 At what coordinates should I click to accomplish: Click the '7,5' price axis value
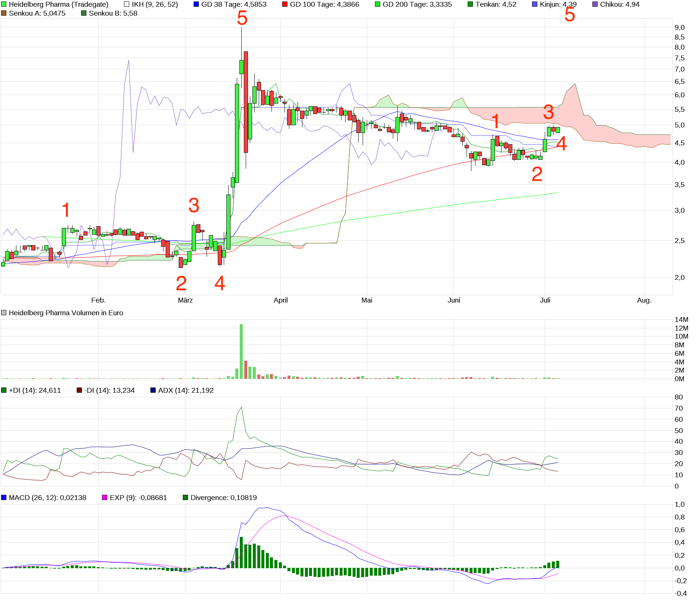[x=680, y=58]
